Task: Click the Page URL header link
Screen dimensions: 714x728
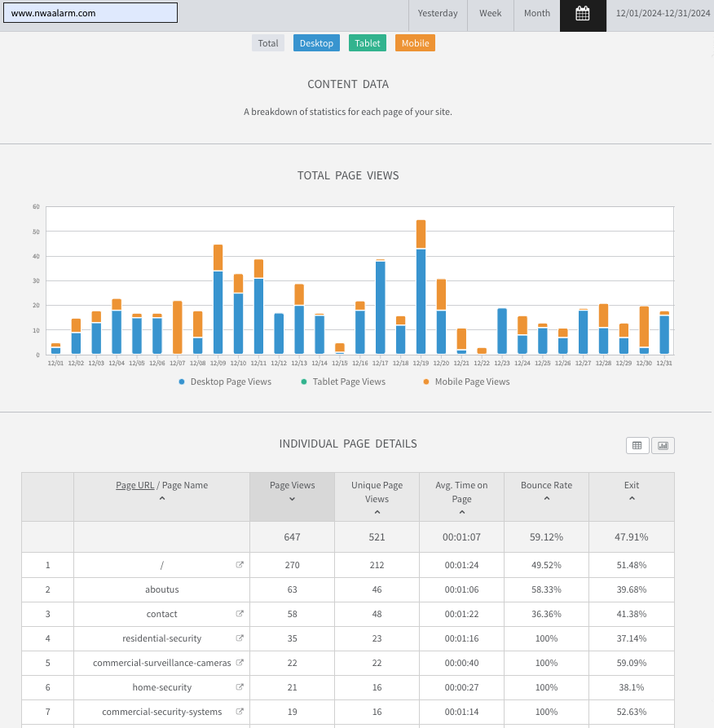Action: pyautogui.click(x=134, y=485)
